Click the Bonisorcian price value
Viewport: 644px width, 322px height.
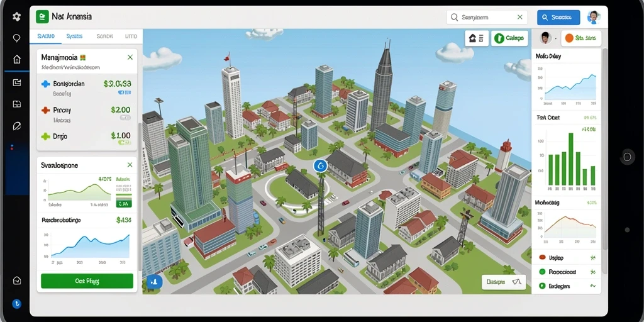[x=118, y=84]
